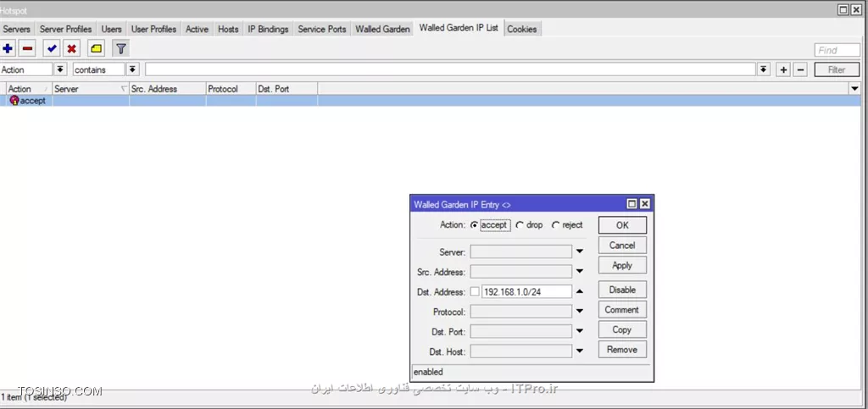Sort by the Action column header
This screenshot has width=868, height=409.
click(29, 88)
